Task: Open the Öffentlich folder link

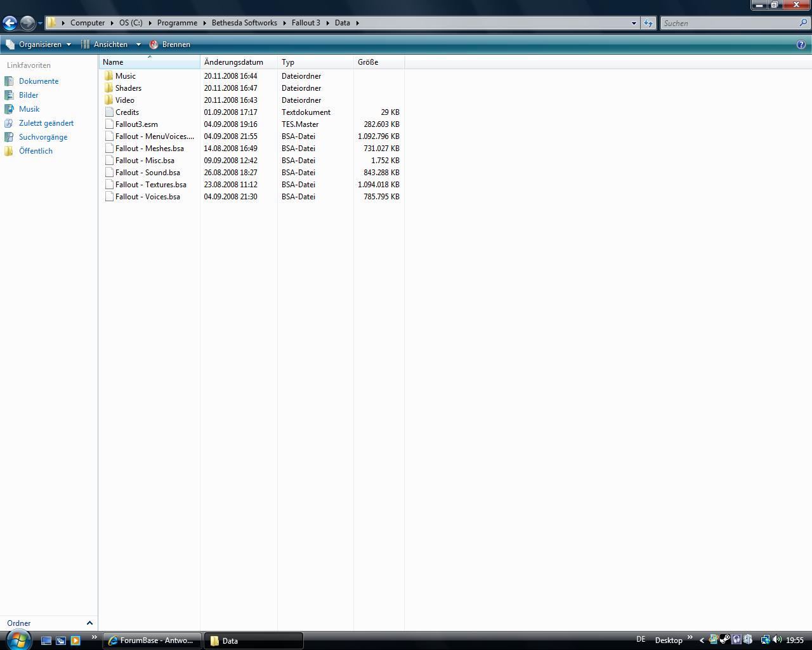Action: [36, 151]
